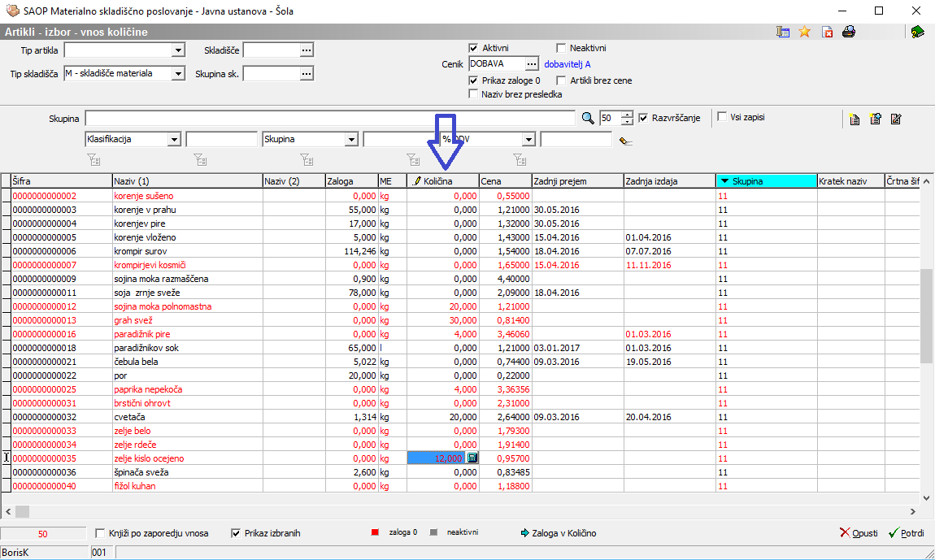The height and width of the screenshot is (560, 935).
Task: Open Skladišče lookup ellipsis button
Action: tap(307, 50)
